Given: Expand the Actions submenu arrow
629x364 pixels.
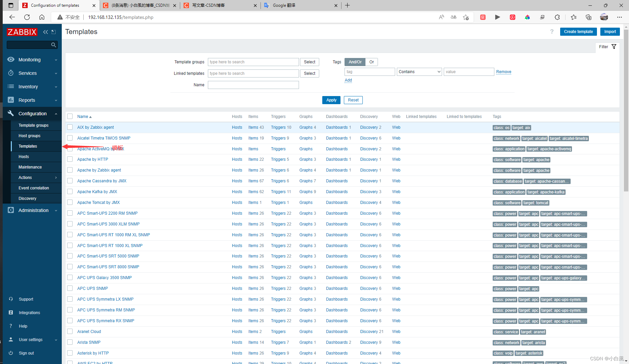Looking at the screenshot, I should pos(56,178).
